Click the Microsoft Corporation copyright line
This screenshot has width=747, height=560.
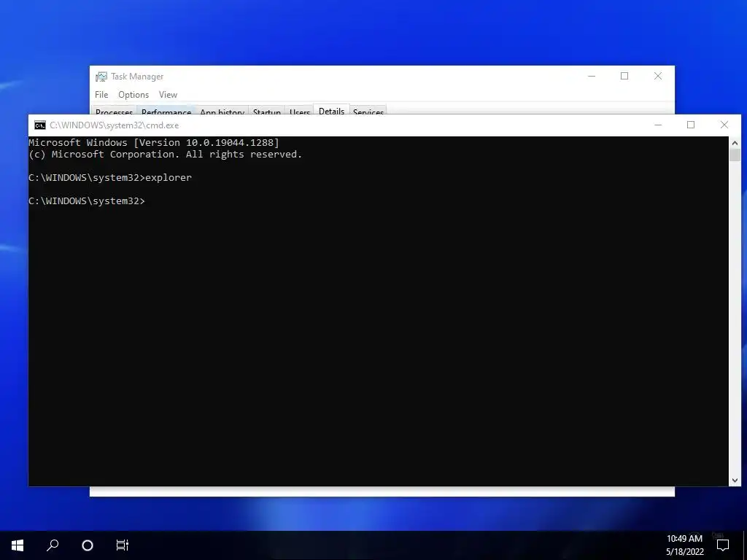click(166, 155)
